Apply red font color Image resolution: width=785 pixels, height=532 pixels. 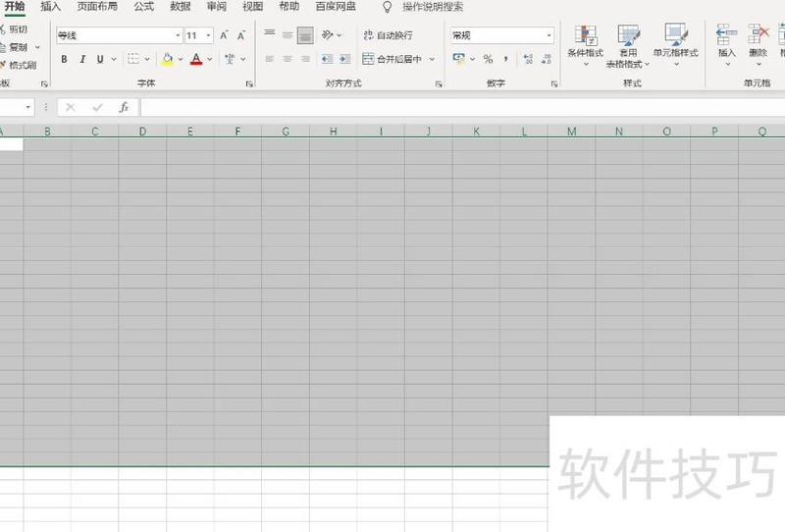[196, 59]
